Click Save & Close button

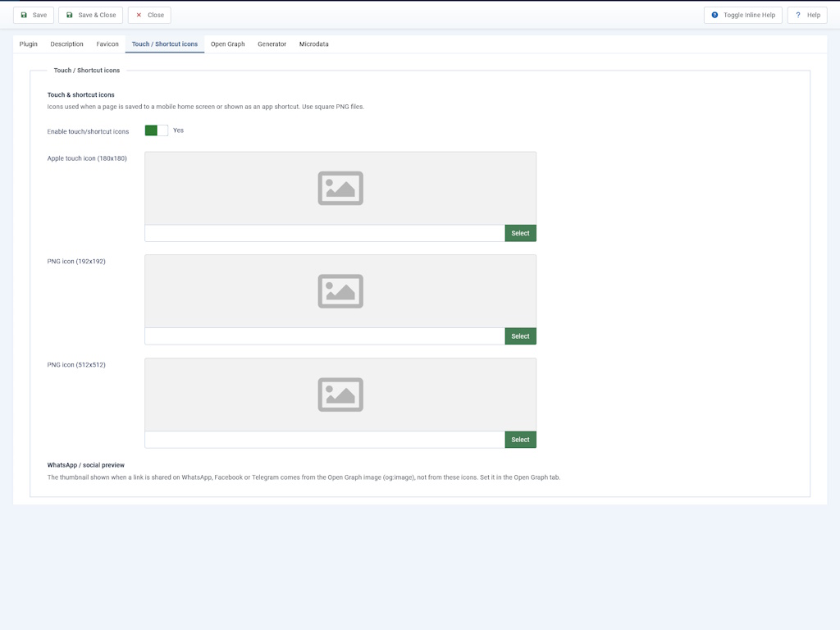pyautogui.click(x=90, y=15)
